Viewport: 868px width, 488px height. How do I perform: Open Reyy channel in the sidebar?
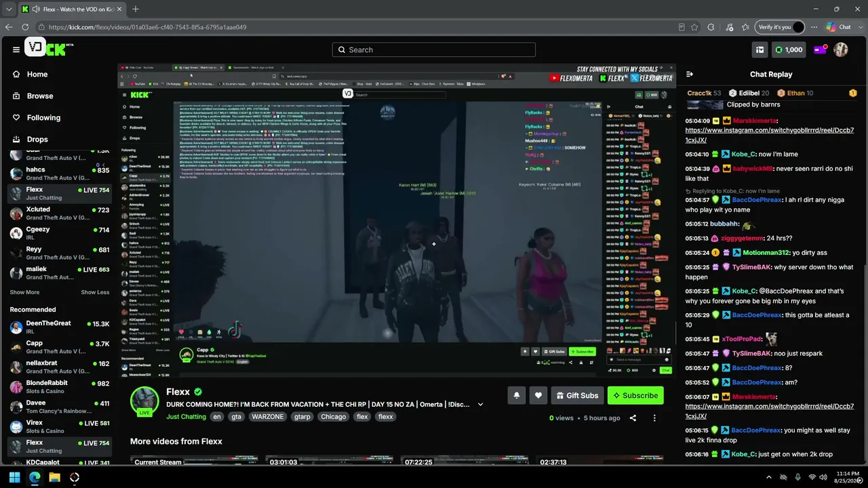[59, 253]
